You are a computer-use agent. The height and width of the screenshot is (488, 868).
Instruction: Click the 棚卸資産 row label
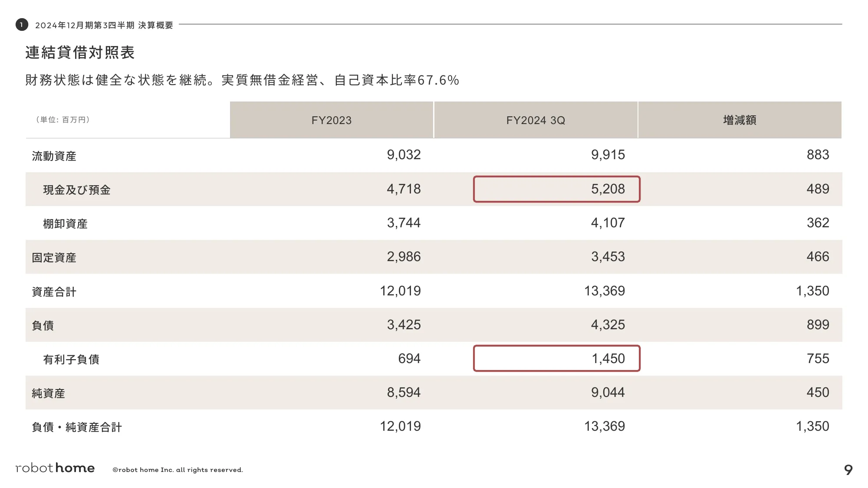[x=66, y=223]
